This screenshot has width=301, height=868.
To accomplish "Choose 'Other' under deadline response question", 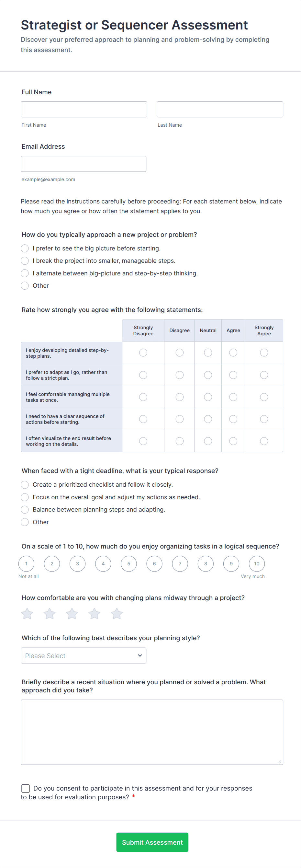I will point(25,522).
